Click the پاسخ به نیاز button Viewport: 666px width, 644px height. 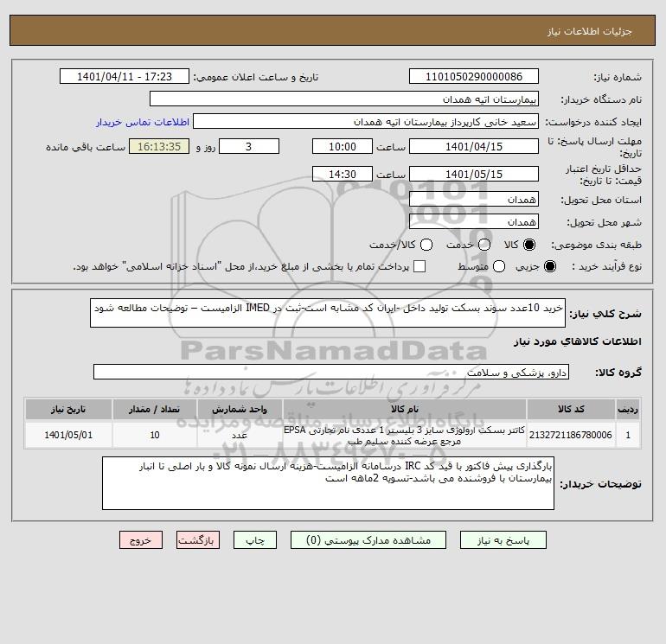(x=503, y=540)
